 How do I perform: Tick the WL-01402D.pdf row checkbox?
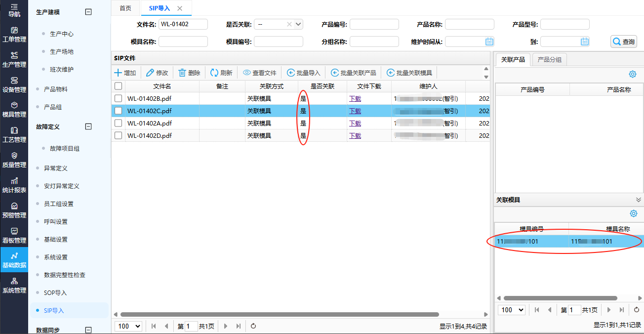pyautogui.click(x=119, y=135)
